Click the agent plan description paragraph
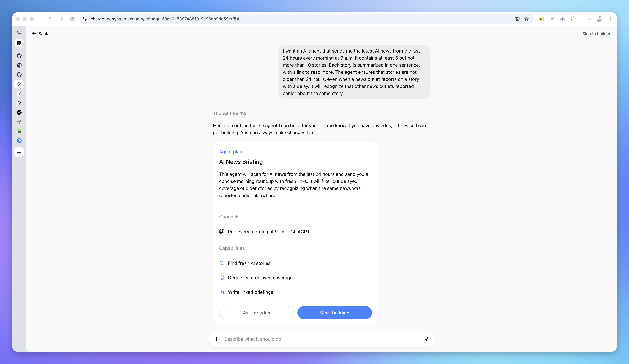The image size is (629, 364). point(294,185)
